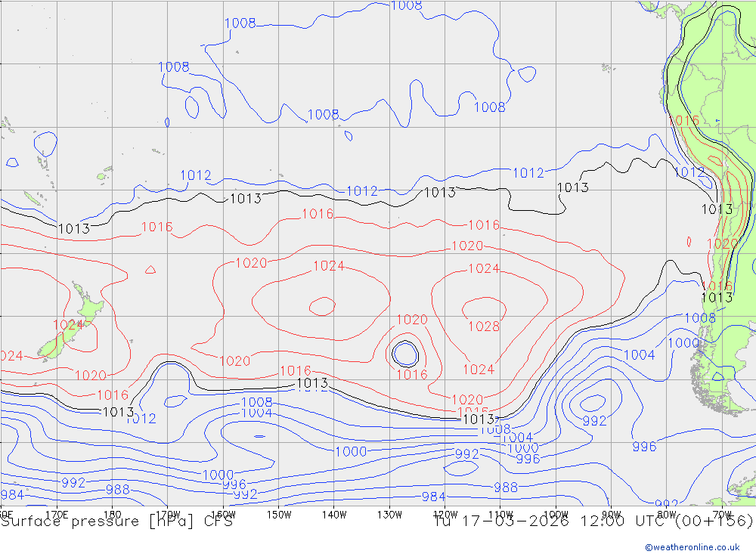This screenshot has height=554, width=756.
Task: Click the 1020 label on Chile's coast
Action: tap(722, 244)
